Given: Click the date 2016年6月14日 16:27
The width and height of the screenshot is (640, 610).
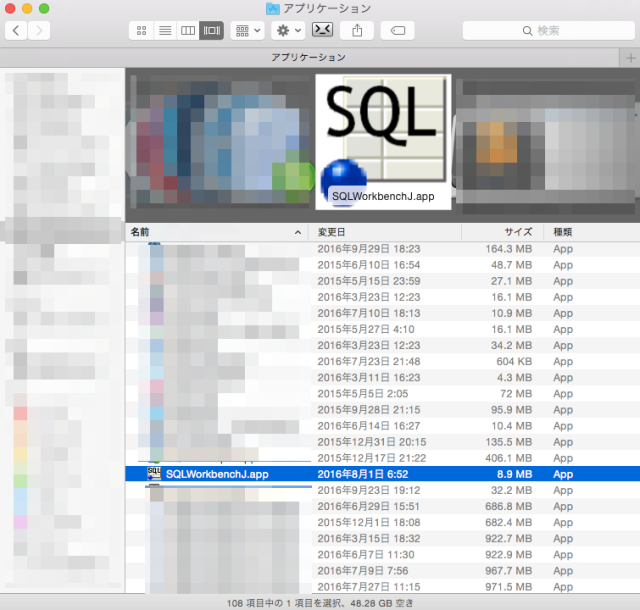Looking at the screenshot, I should tap(369, 426).
